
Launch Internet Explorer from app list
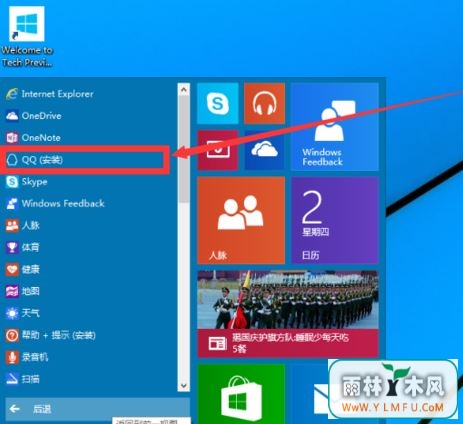tap(49, 94)
